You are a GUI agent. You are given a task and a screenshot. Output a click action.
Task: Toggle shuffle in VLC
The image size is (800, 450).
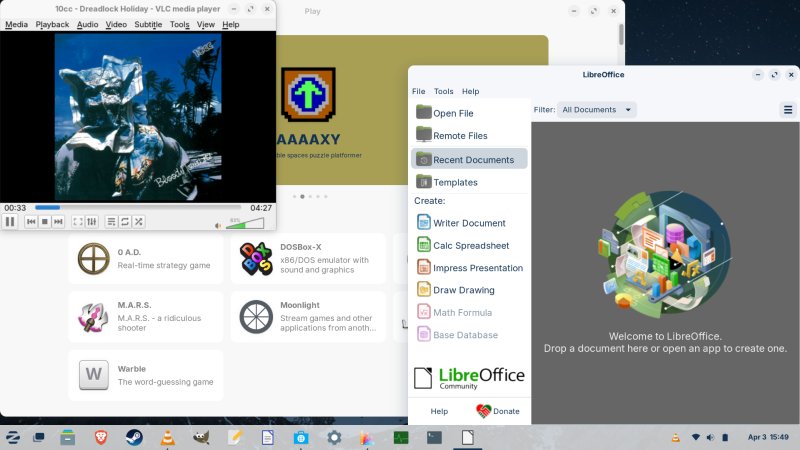(x=139, y=221)
